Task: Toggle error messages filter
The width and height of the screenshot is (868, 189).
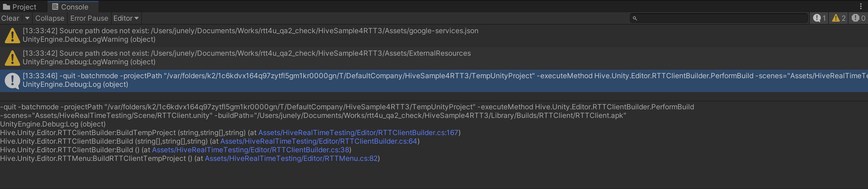Action: pyautogui.click(x=858, y=18)
